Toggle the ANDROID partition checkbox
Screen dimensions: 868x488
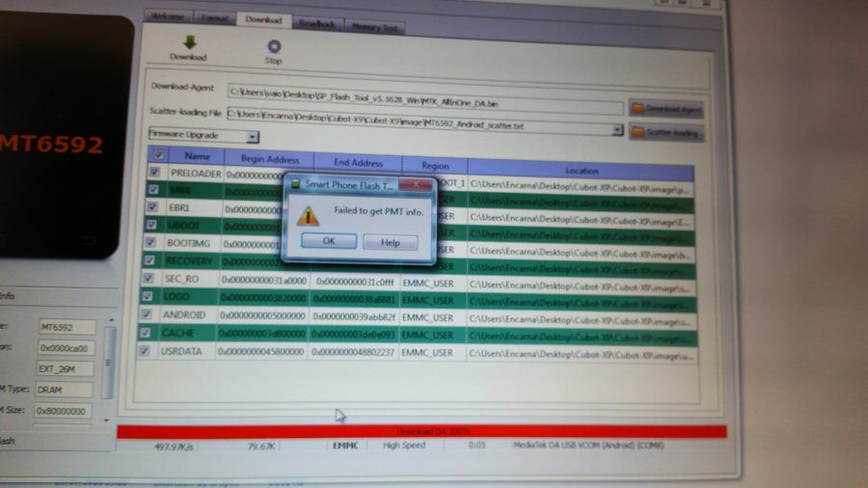pyautogui.click(x=147, y=314)
